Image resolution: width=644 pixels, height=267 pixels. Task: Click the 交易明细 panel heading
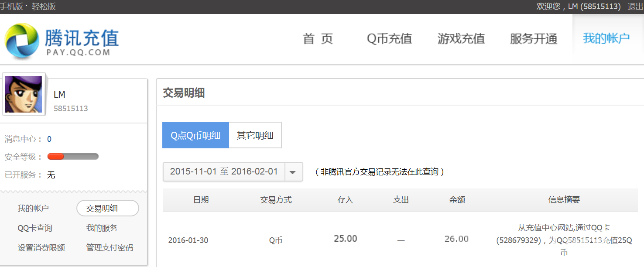click(184, 93)
